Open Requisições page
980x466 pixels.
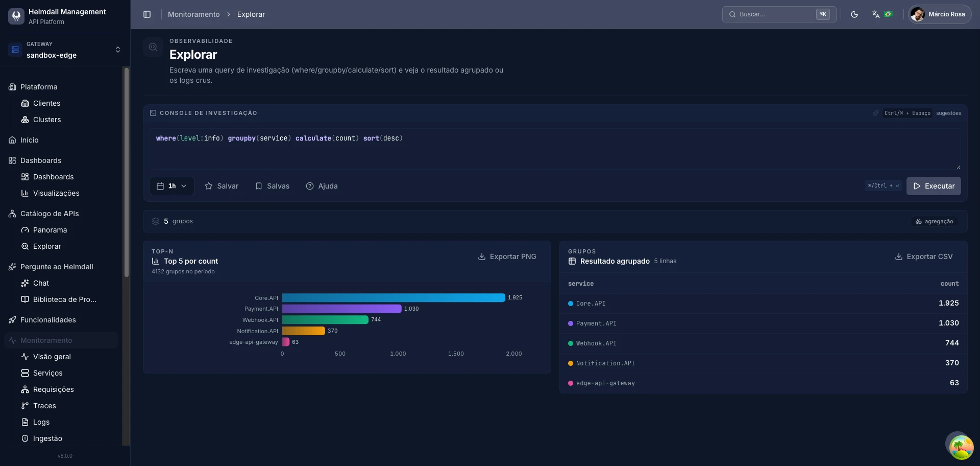(x=53, y=389)
